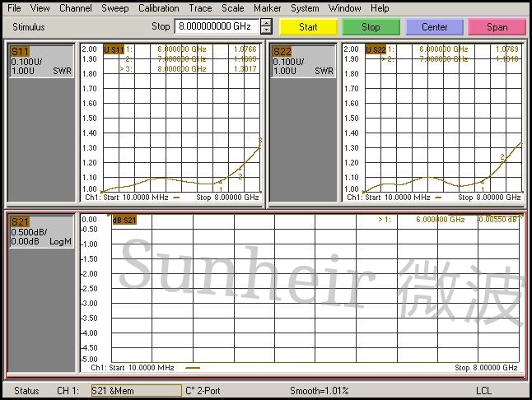Click S21 scale 0.500dB/ value
Viewport: 532px width, 400px height.
click(x=29, y=232)
